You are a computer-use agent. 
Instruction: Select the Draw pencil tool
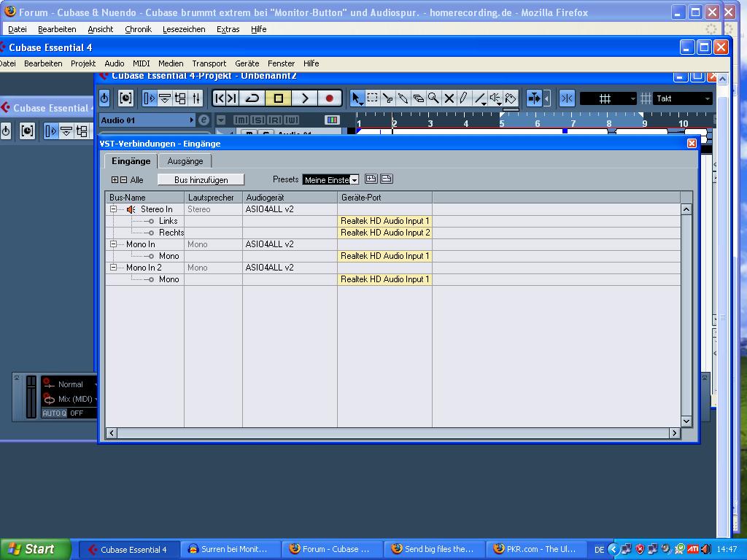coord(463,98)
